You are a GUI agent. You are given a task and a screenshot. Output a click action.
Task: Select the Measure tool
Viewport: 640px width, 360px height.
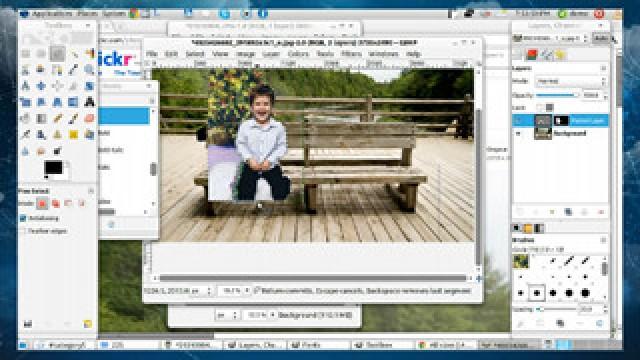click(x=26, y=86)
